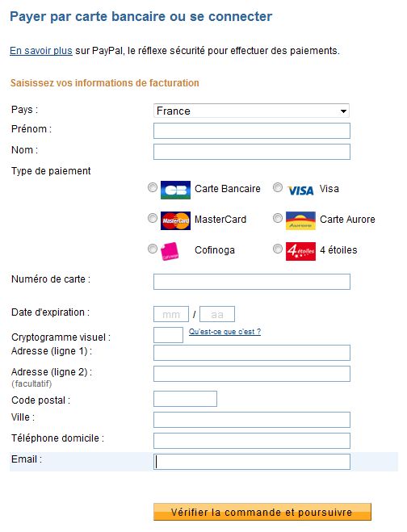Image resolution: width=407 pixels, height=532 pixels.
Task: Select the Visa radio button
Action: click(x=278, y=187)
